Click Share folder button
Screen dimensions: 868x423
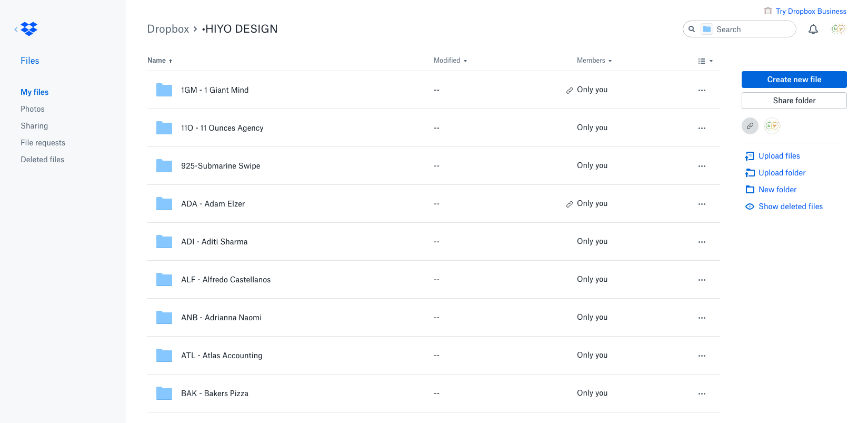(x=794, y=101)
